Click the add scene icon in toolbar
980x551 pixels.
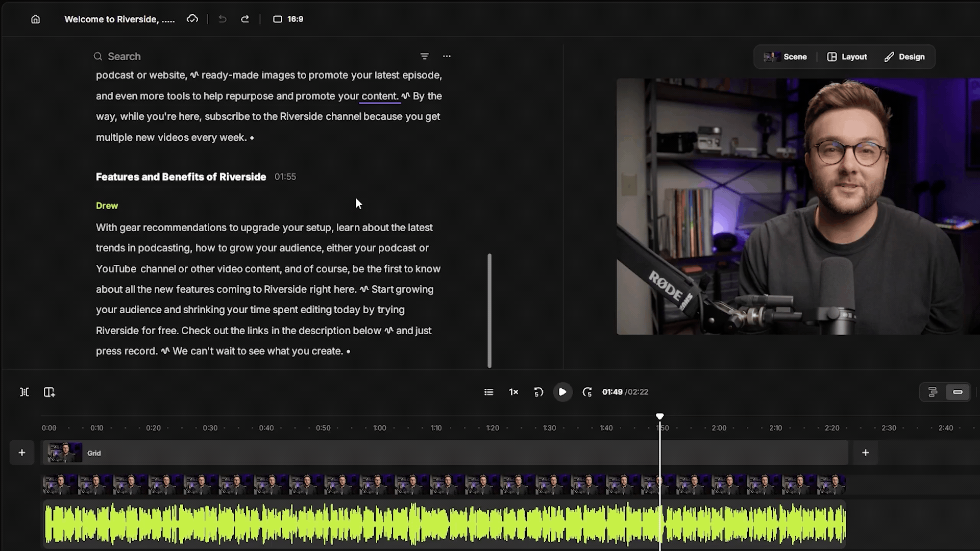(x=49, y=392)
